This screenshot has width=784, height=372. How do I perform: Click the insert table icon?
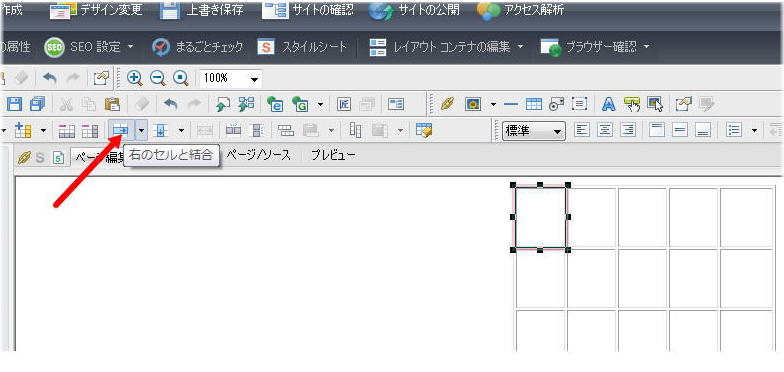[534, 104]
